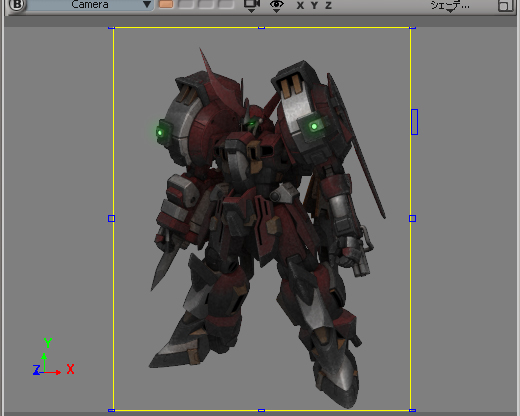The image size is (520, 416).
Task: Click the tall blue rectangle handle on right edge
Action: (414, 122)
